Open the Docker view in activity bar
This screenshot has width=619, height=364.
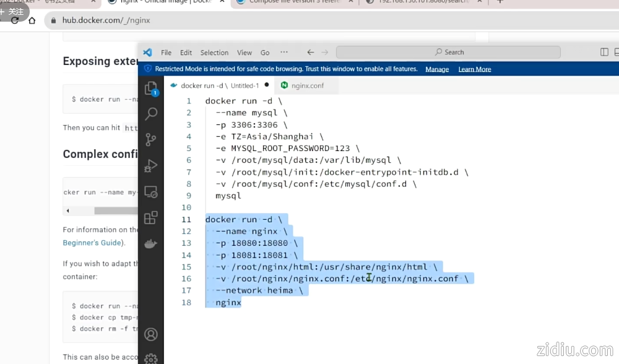click(x=150, y=243)
